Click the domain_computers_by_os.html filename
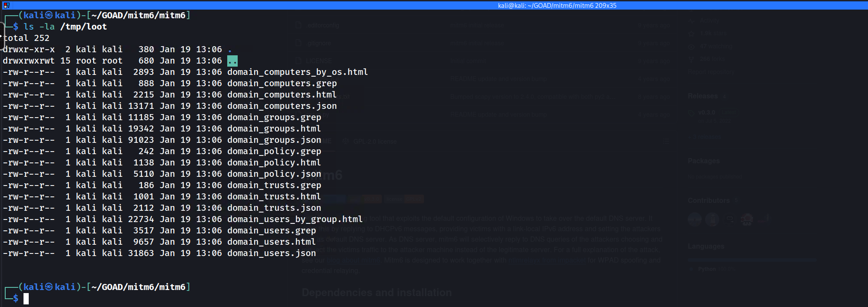Image resolution: width=868 pixels, height=307 pixels. tap(297, 72)
